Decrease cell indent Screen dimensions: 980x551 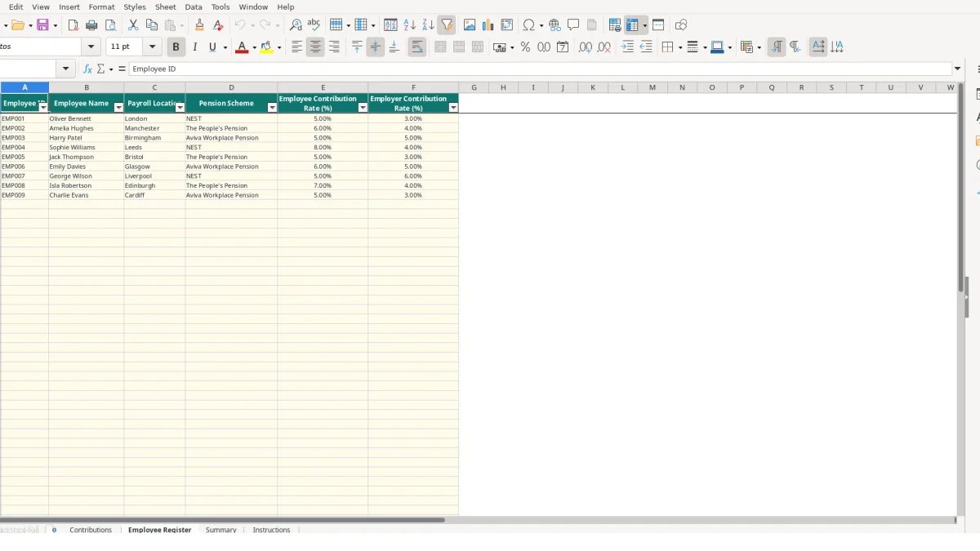click(x=646, y=47)
